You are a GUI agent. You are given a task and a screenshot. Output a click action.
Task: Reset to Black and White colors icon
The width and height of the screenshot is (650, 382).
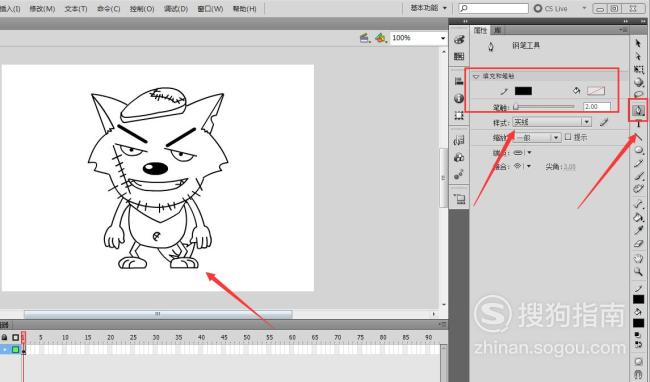pyautogui.click(x=638, y=335)
